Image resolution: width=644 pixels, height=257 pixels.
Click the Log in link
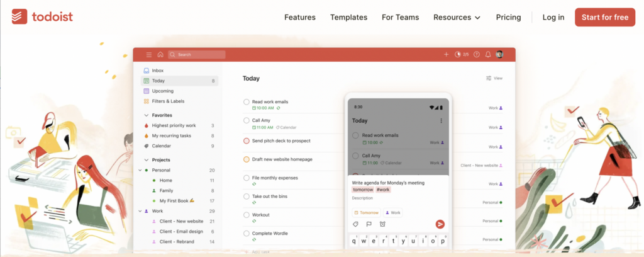click(553, 17)
